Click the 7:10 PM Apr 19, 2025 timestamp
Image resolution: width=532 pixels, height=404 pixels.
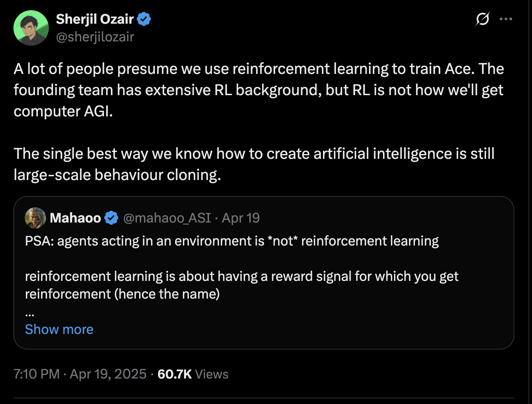tap(80, 374)
